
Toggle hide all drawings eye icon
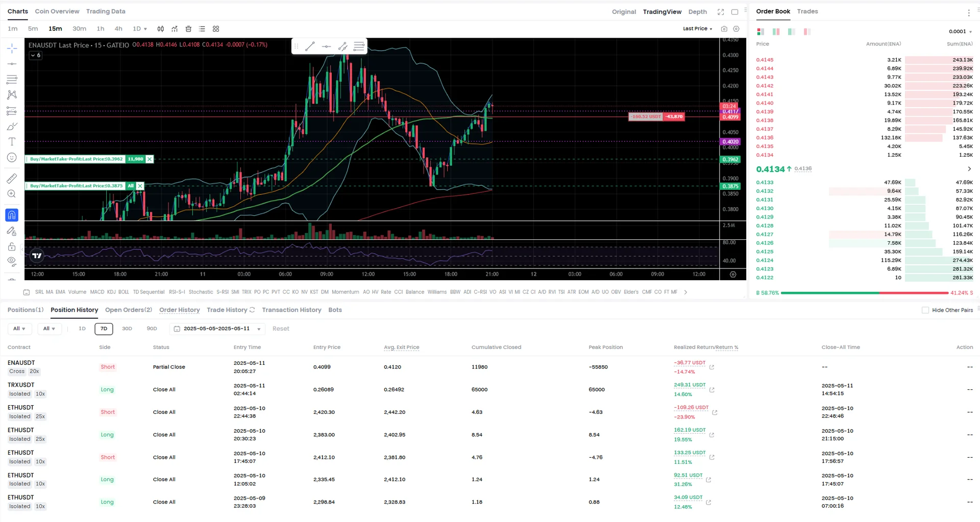click(x=12, y=261)
